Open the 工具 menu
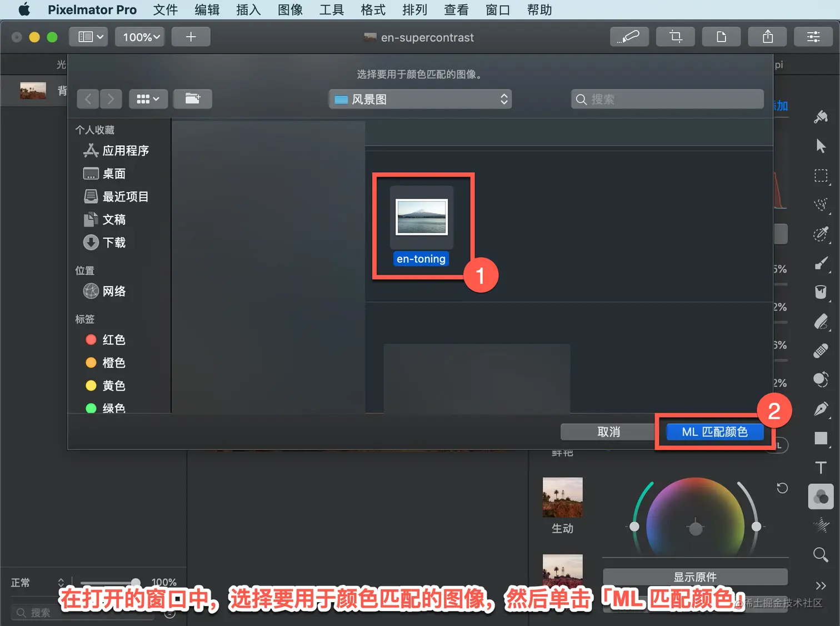Viewport: 840px width, 626px height. (332, 10)
